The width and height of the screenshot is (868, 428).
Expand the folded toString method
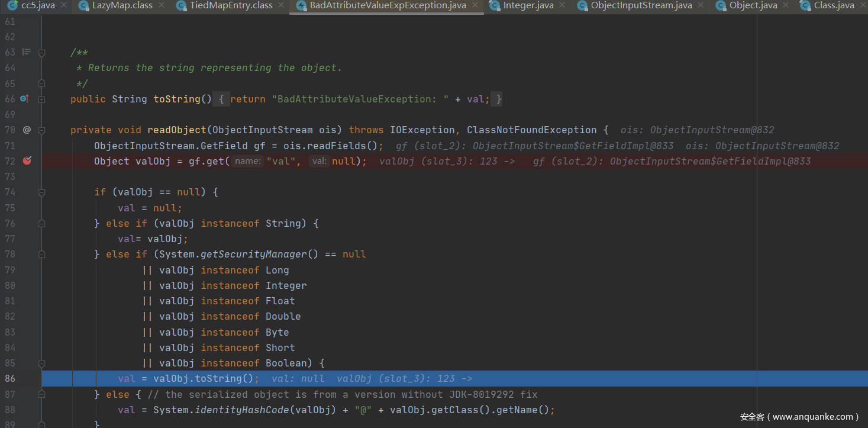tap(42, 99)
